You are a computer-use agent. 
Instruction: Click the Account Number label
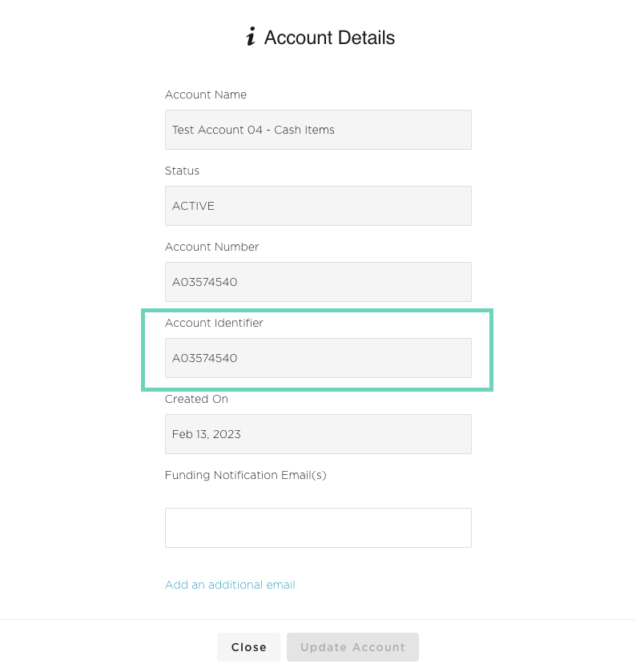click(211, 247)
